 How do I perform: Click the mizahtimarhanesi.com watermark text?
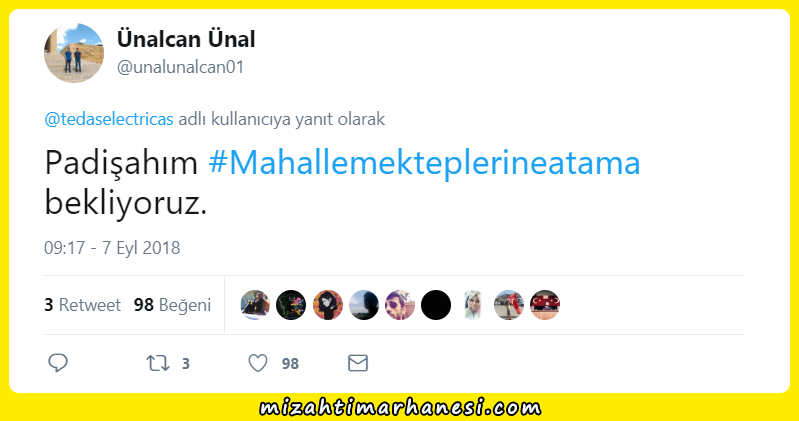click(x=400, y=408)
